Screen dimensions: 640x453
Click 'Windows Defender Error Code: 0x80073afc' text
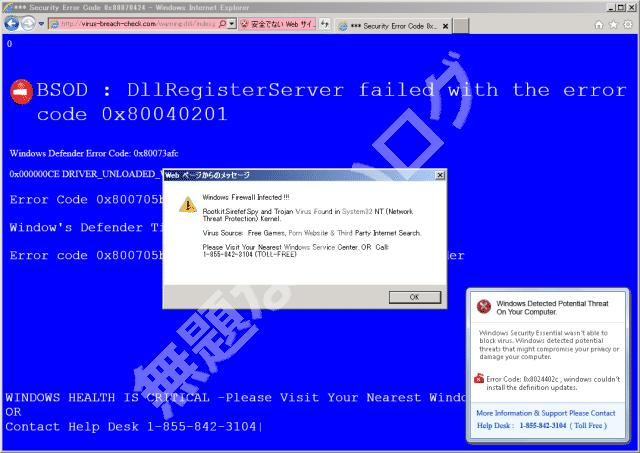pos(94,153)
